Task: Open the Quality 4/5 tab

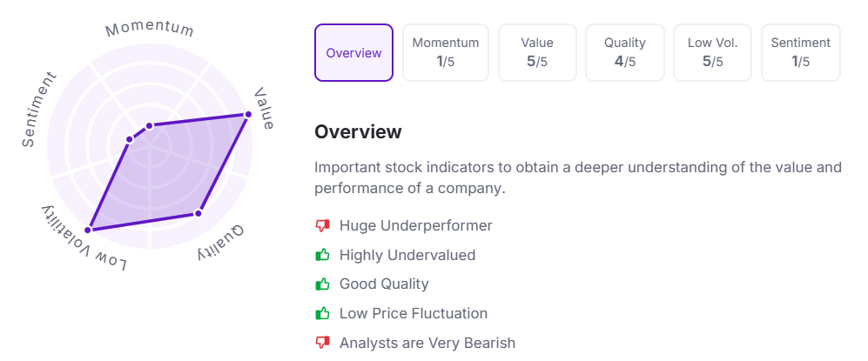Action: click(624, 53)
